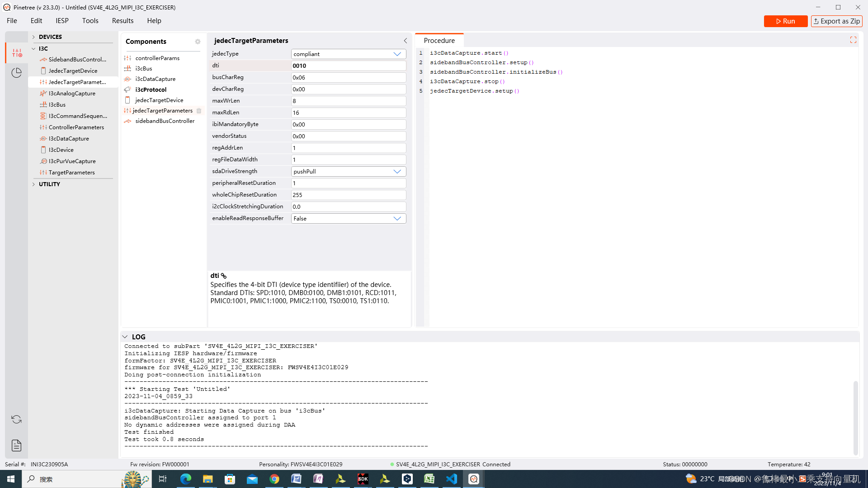The image size is (868, 488).
Task: Click the maxWrLen input field
Action: click(349, 101)
